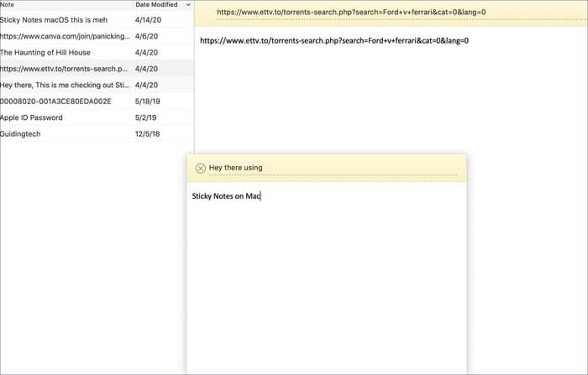This screenshot has height=375, width=588.
Task: Click the ettv.to URL title field at top
Action: click(x=351, y=13)
